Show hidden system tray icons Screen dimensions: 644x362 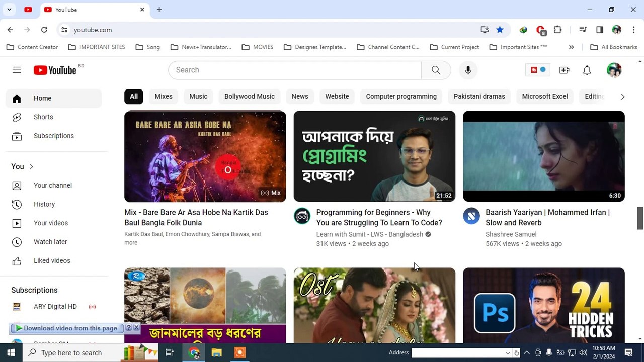527,353
